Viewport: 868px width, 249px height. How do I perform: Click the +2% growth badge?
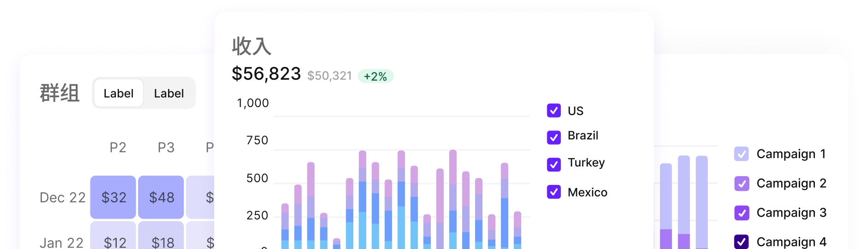[x=375, y=76]
